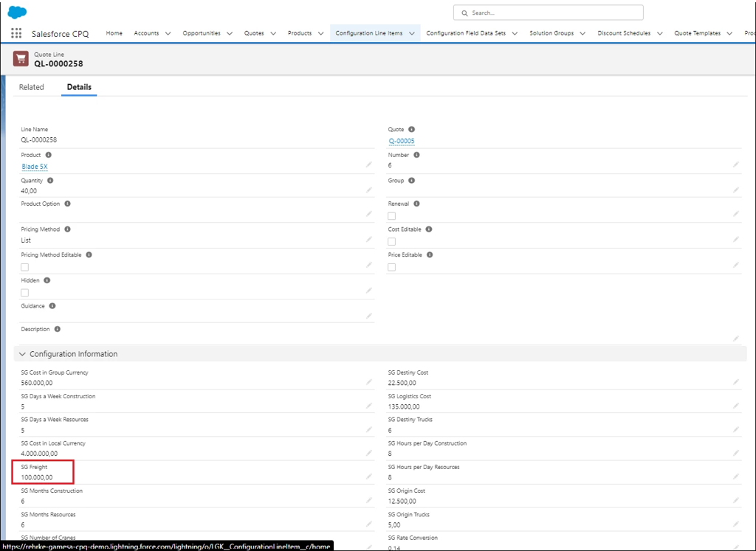
Task: Edit the Number field pencil icon
Action: [736, 164]
